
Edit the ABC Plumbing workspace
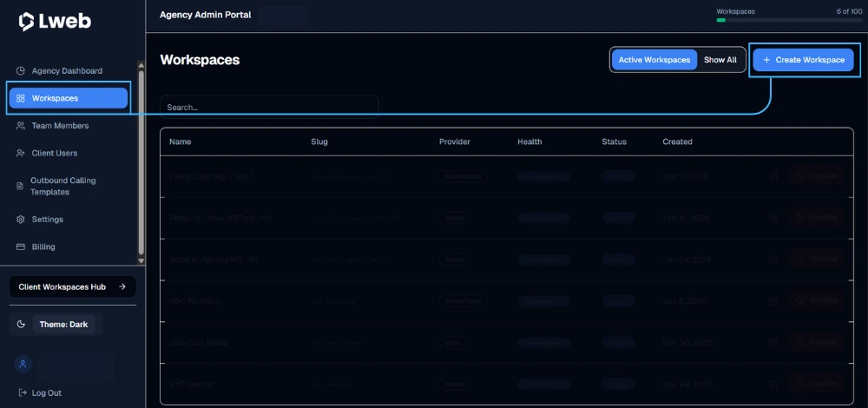point(773,300)
